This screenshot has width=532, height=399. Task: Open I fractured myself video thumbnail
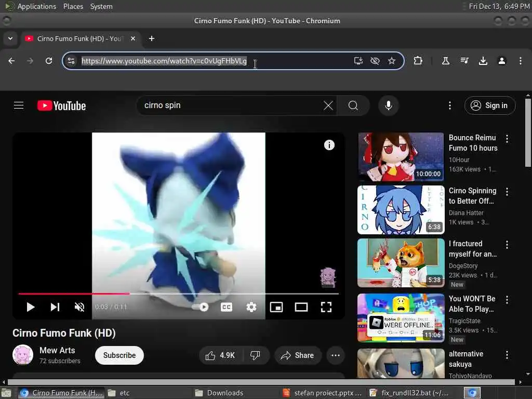pyautogui.click(x=401, y=263)
